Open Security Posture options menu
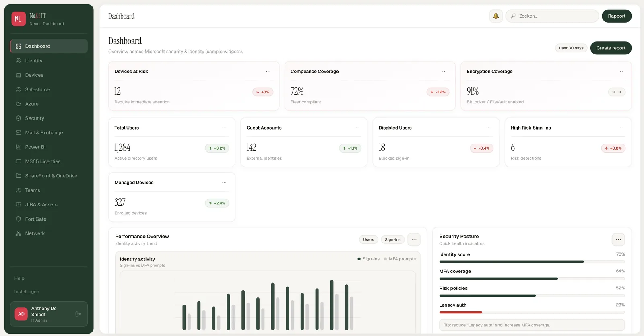Image resolution: width=644 pixels, height=336 pixels. coord(618,240)
